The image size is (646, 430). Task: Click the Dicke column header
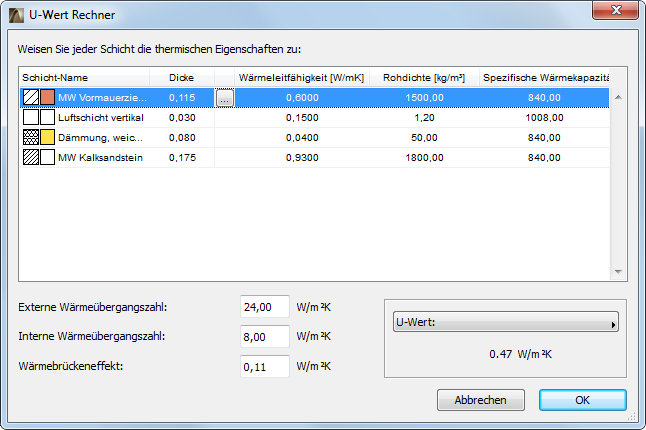tap(182, 77)
